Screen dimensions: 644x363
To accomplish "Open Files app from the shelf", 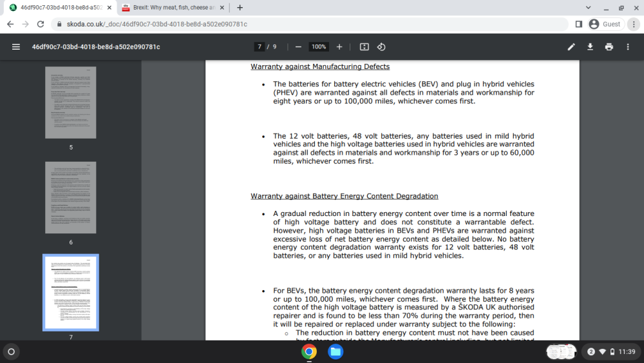I will pyautogui.click(x=336, y=352).
